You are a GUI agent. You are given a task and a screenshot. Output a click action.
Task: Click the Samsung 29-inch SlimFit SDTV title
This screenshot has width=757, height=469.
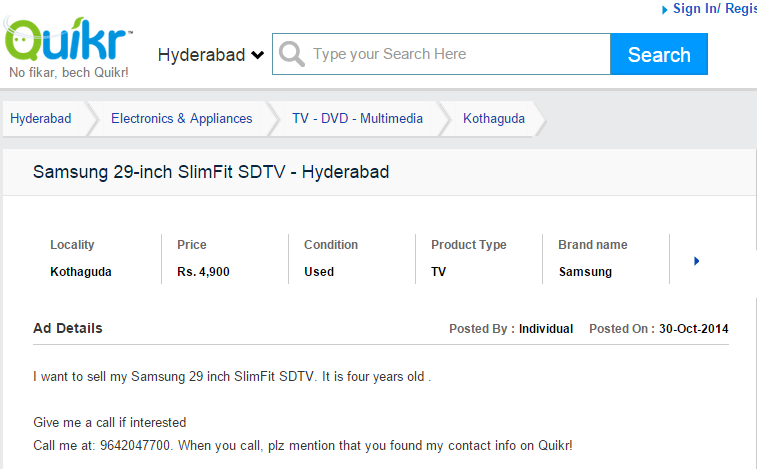(x=211, y=172)
